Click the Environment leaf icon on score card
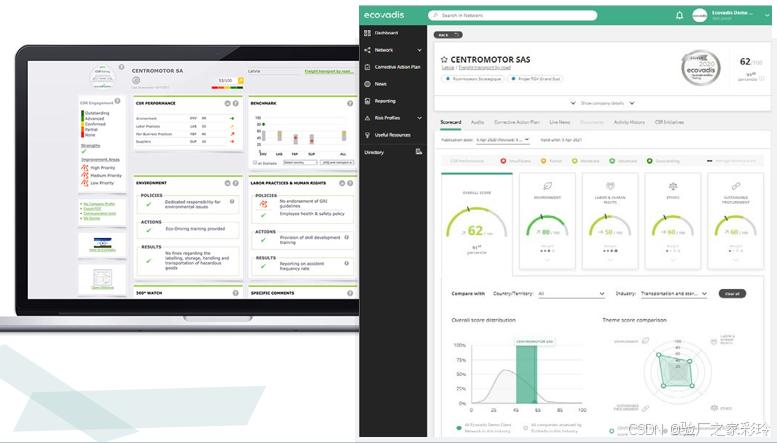Image resolution: width=777 pixels, height=443 pixels. click(547, 186)
